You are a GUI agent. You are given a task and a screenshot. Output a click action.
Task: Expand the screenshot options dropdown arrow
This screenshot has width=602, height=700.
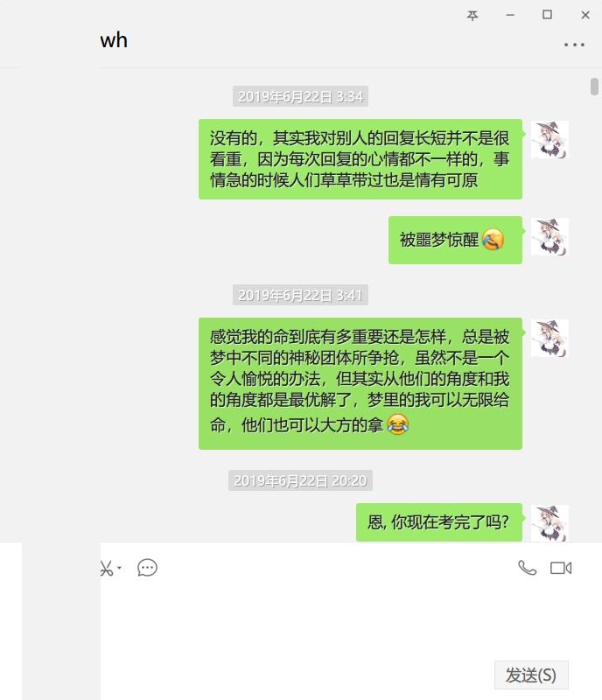tap(119, 568)
